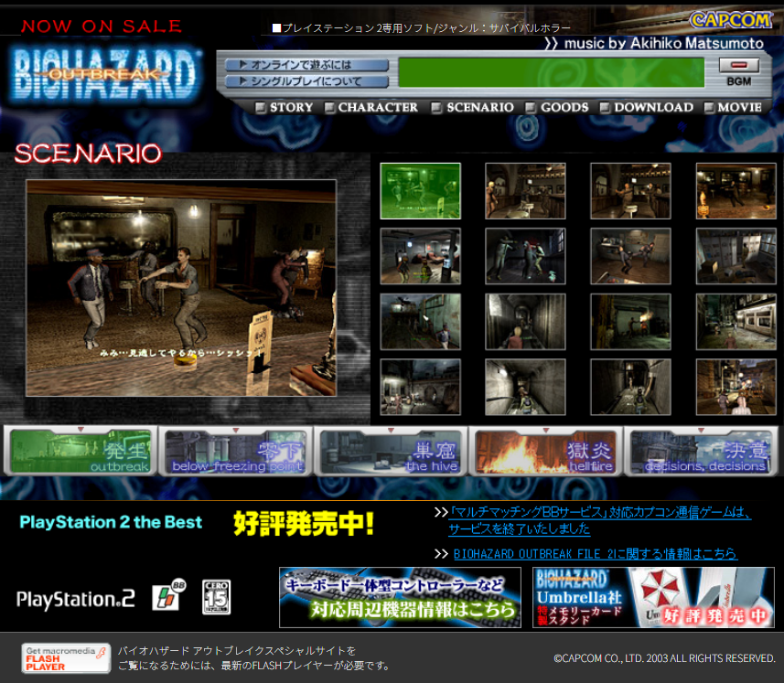Open the MOVIE menu item
The height and width of the screenshot is (683, 784).
coord(733,107)
